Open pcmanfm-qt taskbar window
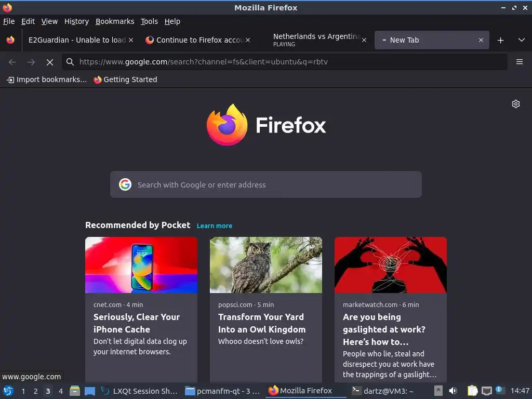Viewport: 532px width, 399px height. pos(222,391)
